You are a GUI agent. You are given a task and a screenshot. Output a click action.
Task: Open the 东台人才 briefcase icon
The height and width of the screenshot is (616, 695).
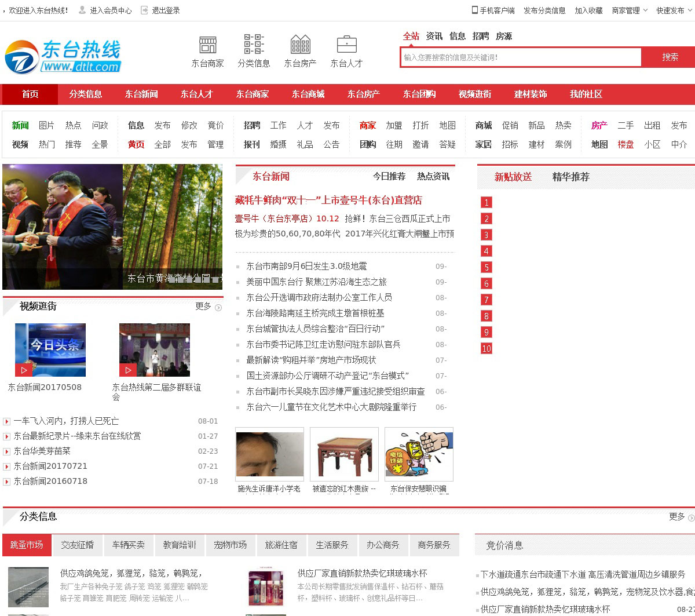[346, 45]
